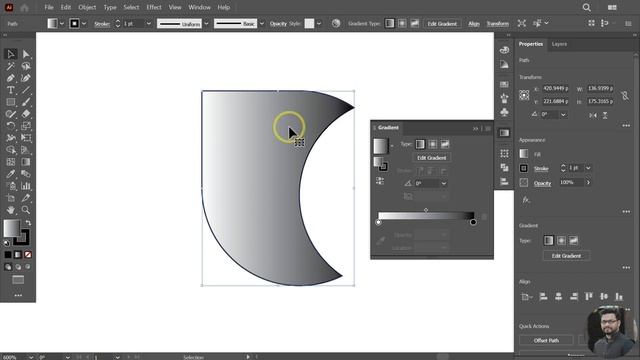Select the Direct Selection tool
640x360 pixels.
tap(26, 54)
